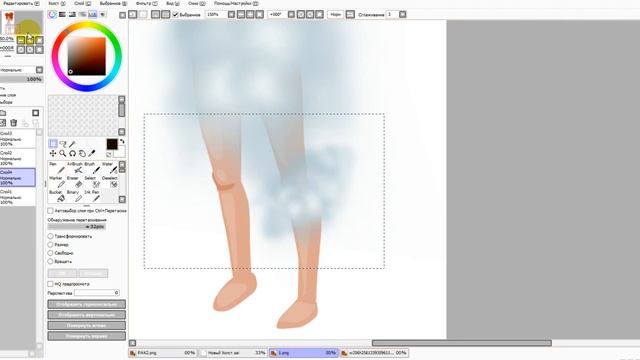The width and height of the screenshot is (640, 360).
Task: Select the Слой2 layer
Action: [18, 158]
